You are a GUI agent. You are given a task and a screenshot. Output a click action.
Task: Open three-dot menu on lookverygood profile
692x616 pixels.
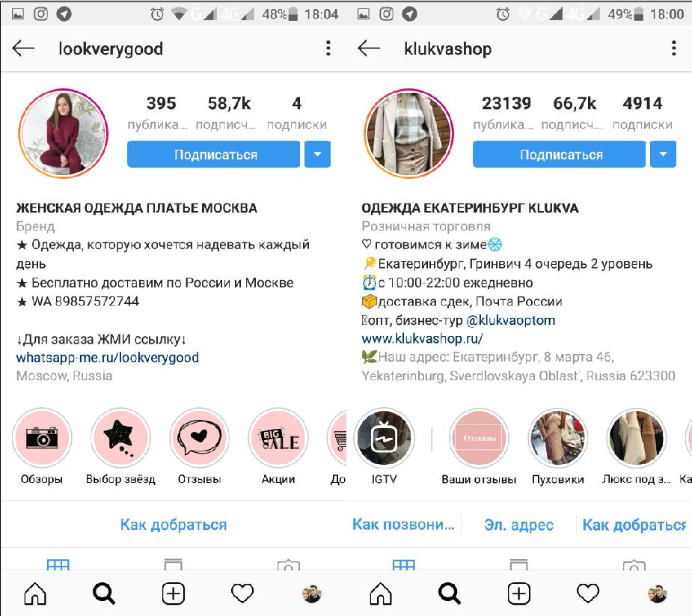(x=328, y=48)
